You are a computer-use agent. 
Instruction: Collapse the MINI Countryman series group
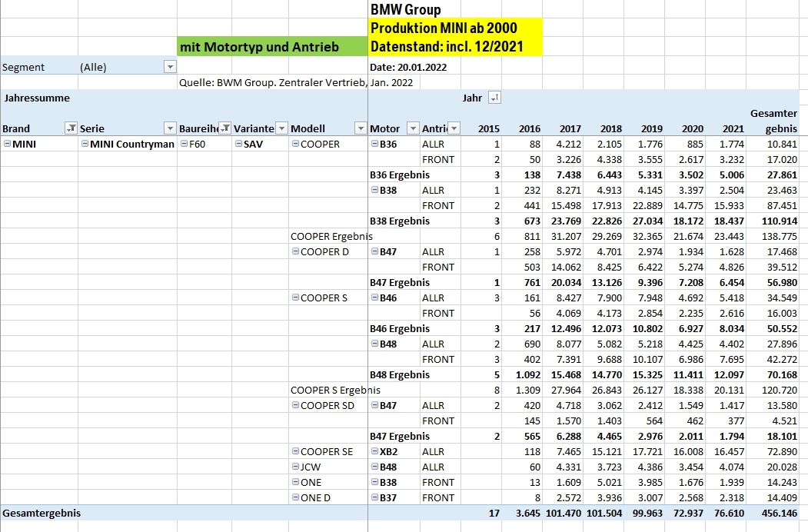84,145
